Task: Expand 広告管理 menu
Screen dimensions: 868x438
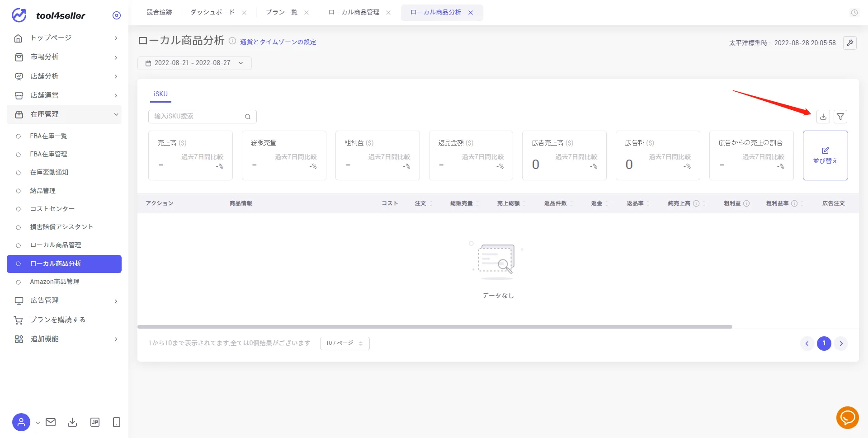Action: pos(64,301)
